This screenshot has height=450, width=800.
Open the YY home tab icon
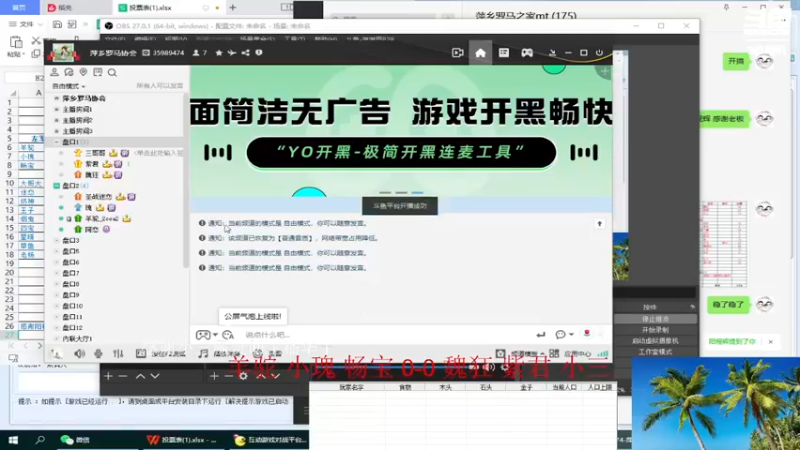pyautogui.click(x=480, y=53)
